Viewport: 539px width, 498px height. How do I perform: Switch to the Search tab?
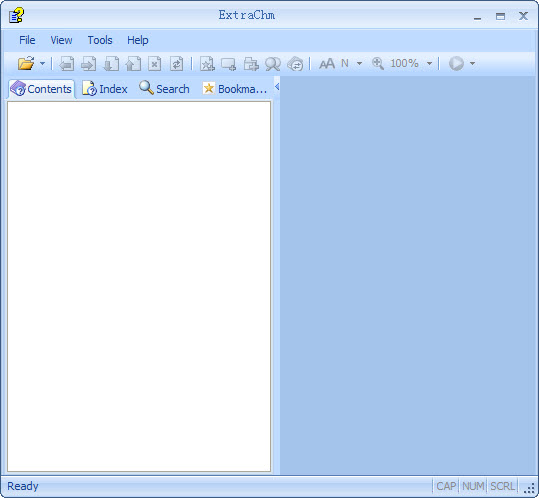(x=164, y=89)
